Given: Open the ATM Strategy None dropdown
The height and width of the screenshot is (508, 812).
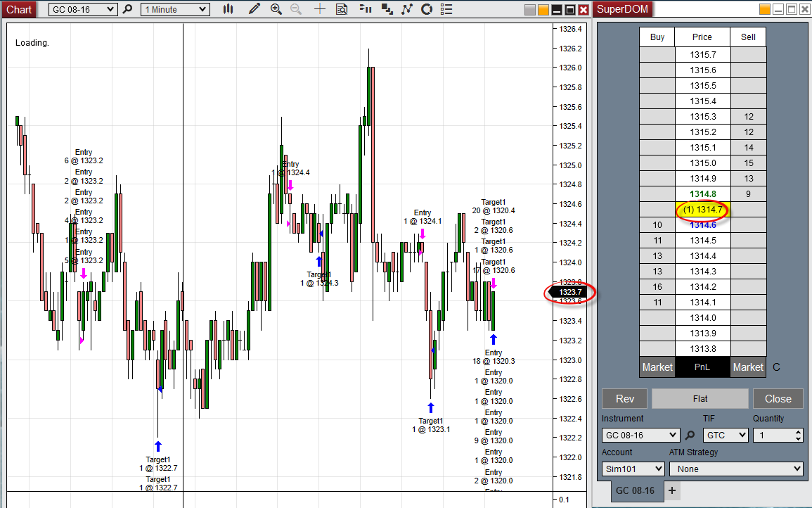Looking at the screenshot, I should [x=736, y=469].
